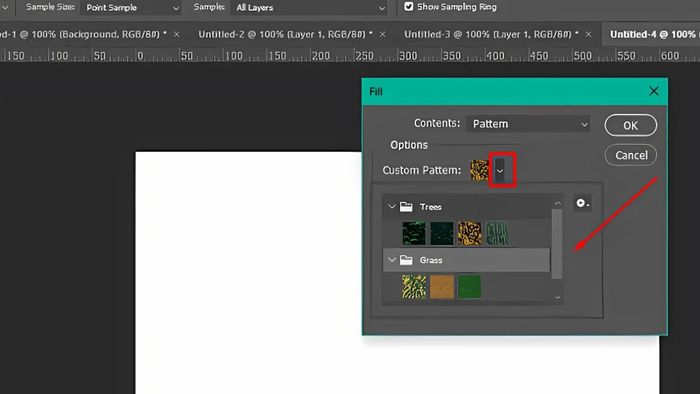Viewport: 700px width, 394px height.
Task: Open the Sample dropdown set to All Layers
Action: 308,8
